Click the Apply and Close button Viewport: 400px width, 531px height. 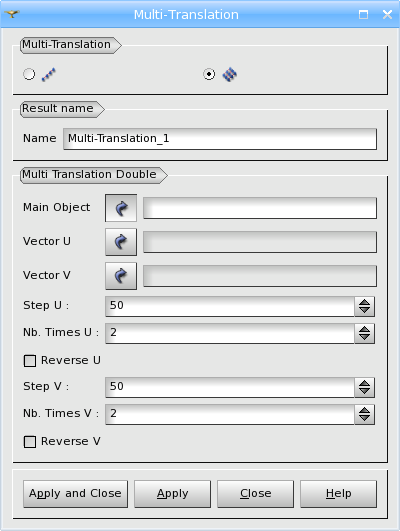point(75,494)
